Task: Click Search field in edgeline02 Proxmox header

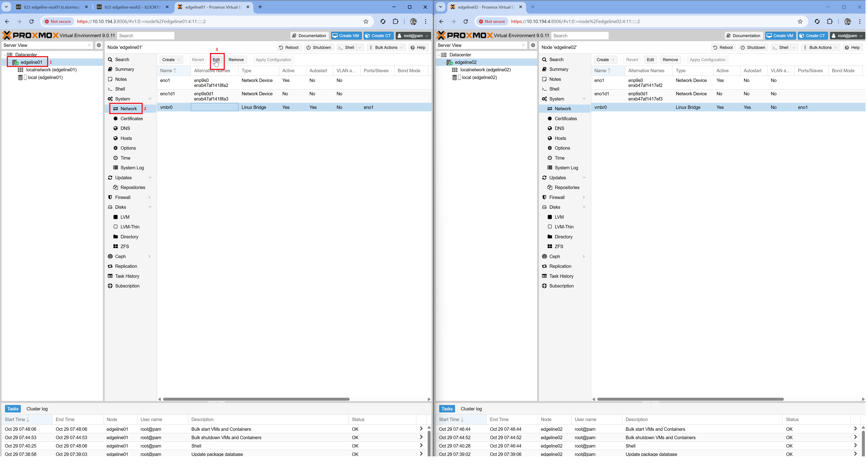Action: tap(580, 36)
